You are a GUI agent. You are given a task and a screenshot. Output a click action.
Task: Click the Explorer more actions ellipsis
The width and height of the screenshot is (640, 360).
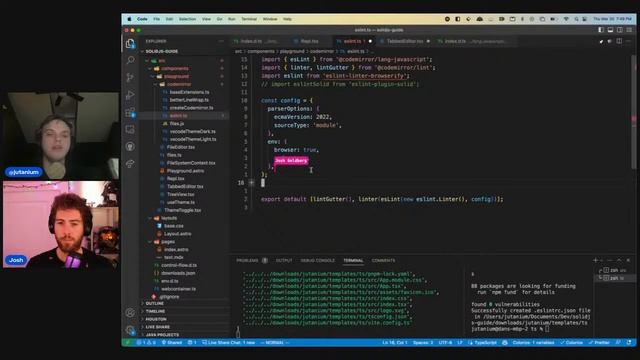pyautogui.click(x=221, y=41)
